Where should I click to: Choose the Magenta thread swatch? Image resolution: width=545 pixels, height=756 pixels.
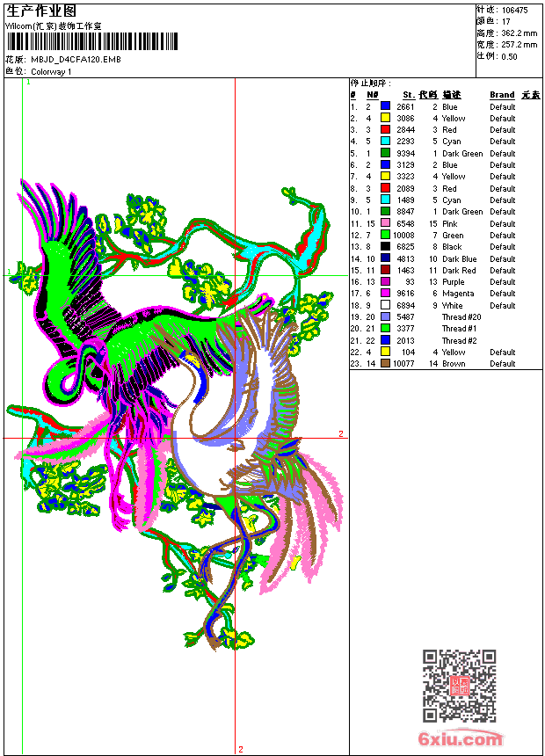click(x=385, y=294)
